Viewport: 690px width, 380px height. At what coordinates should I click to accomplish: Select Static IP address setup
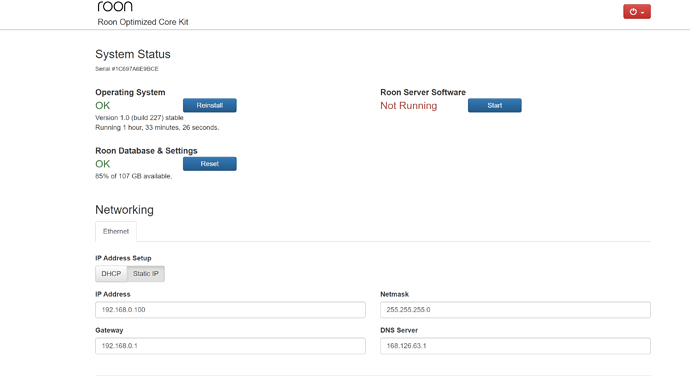coord(146,274)
